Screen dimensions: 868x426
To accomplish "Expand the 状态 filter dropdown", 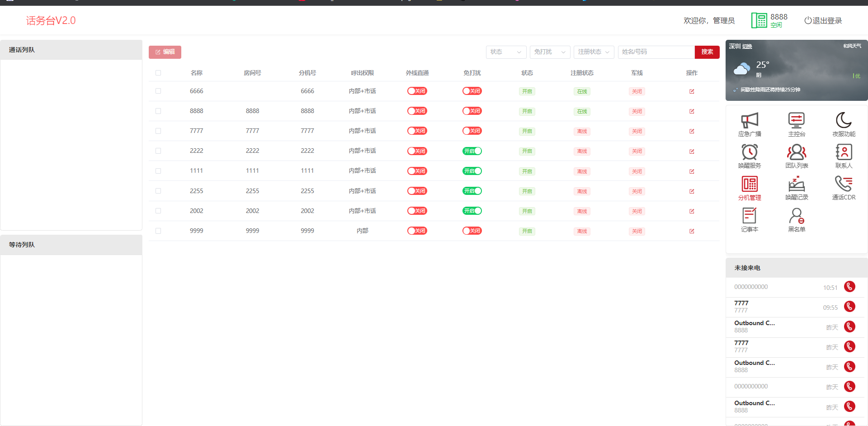I will click(506, 52).
